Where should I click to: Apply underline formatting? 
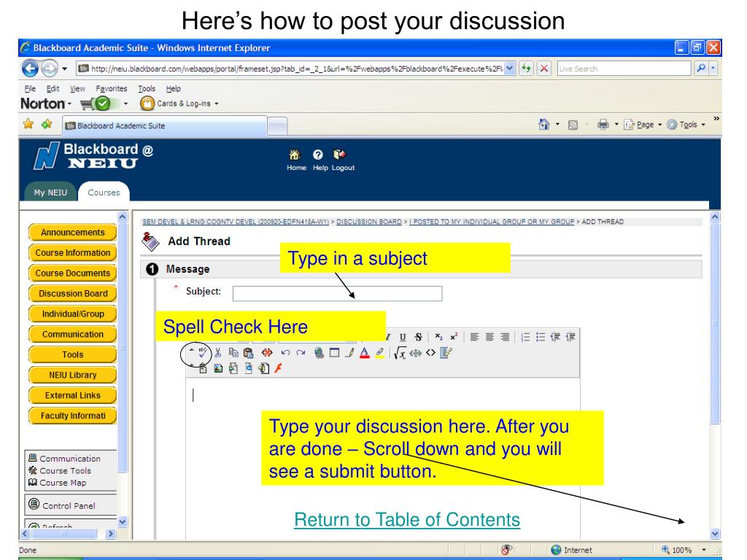pyautogui.click(x=403, y=337)
